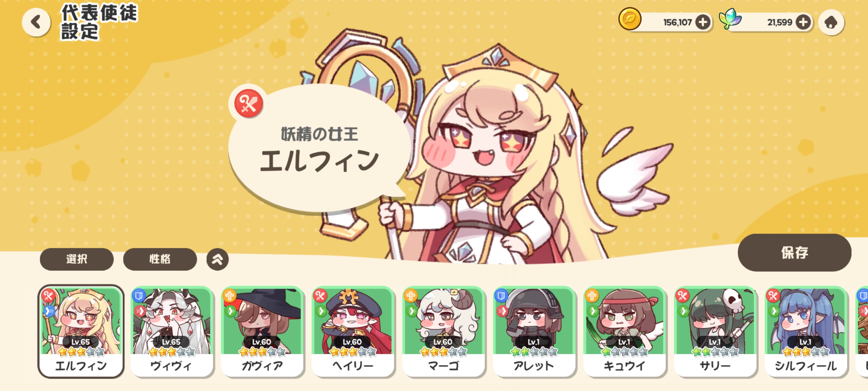Tap attack role icon on speech bubble
The width and height of the screenshot is (868, 391).
point(249,103)
